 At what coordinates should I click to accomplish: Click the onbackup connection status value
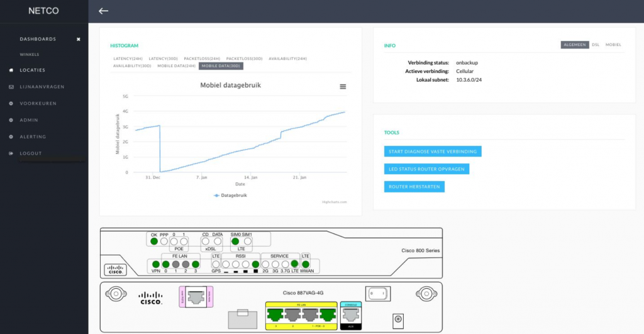(x=467, y=63)
